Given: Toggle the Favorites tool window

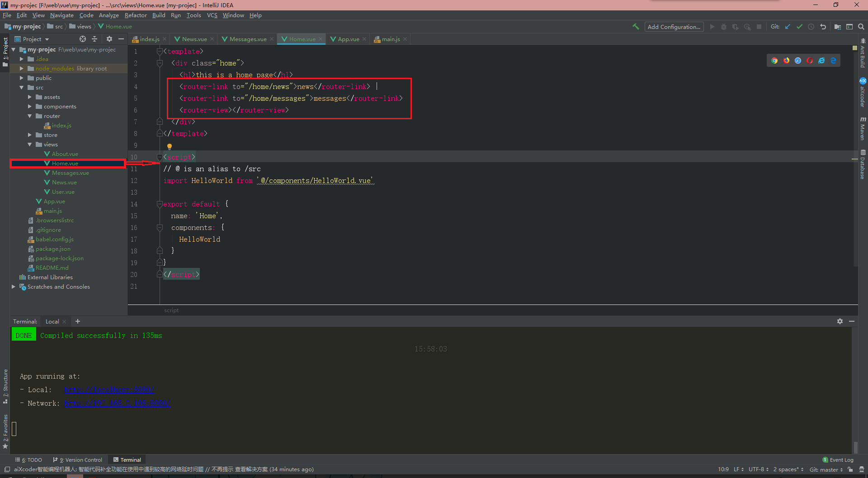Looking at the screenshot, I should tap(5, 431).
